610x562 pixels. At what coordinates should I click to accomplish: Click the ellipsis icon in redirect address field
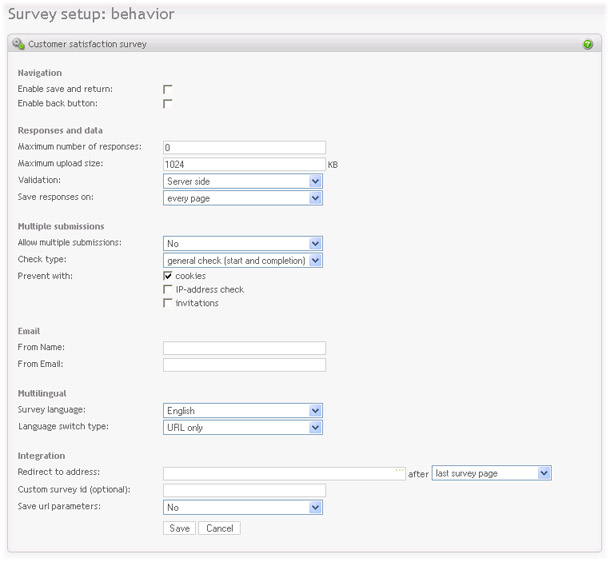[399, 471]
